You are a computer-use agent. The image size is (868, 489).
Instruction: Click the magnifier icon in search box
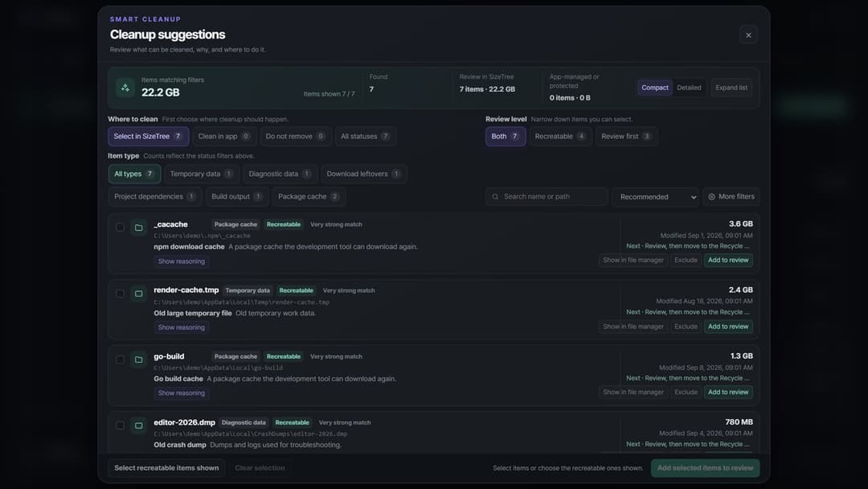(x=495, y=196)
